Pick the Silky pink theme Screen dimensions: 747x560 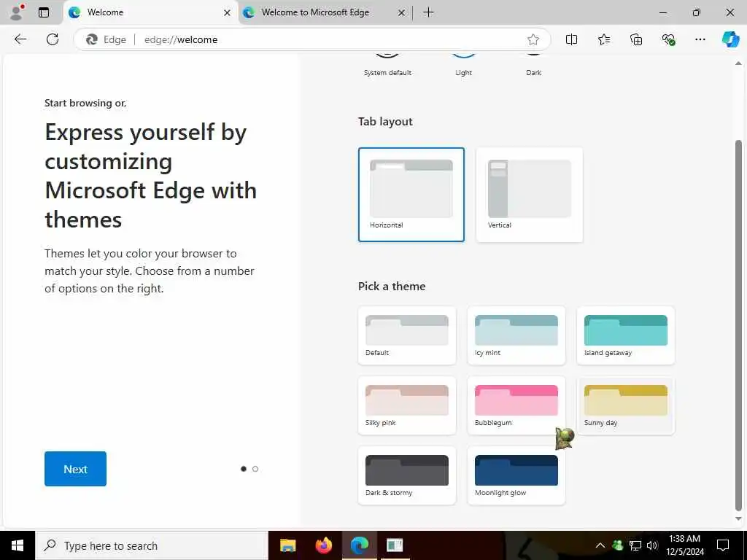click(407, 405)
